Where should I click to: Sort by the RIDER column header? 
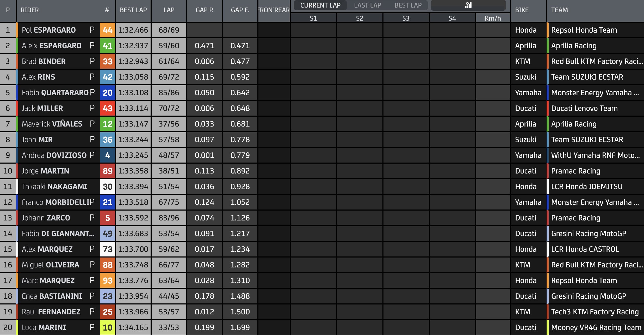point(30,10)
